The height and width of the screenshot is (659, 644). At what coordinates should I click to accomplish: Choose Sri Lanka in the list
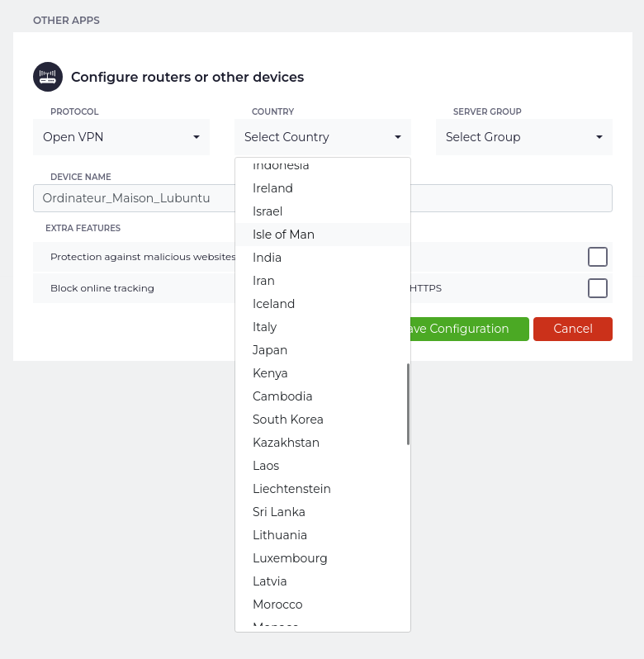(278, 512)
